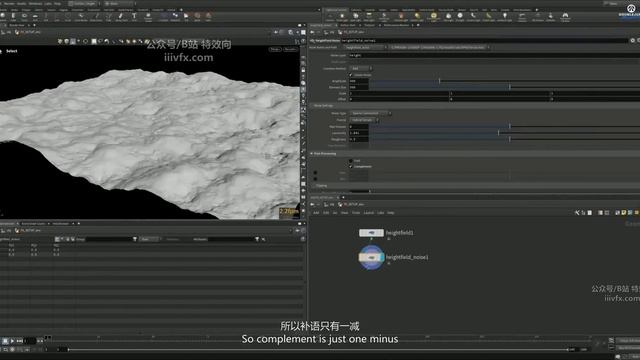Open the Render menu
The width and height of the screenshot is (640, 360).
(9, 3)
